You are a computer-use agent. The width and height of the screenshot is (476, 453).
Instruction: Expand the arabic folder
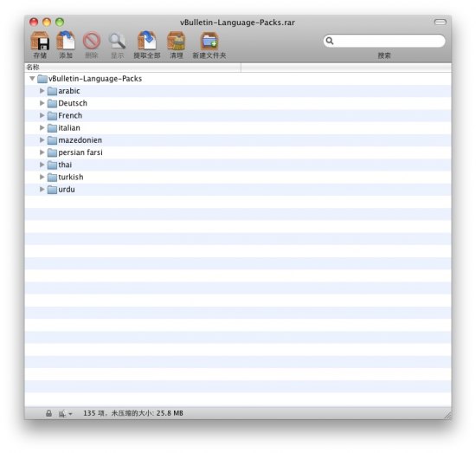[42, 91]
